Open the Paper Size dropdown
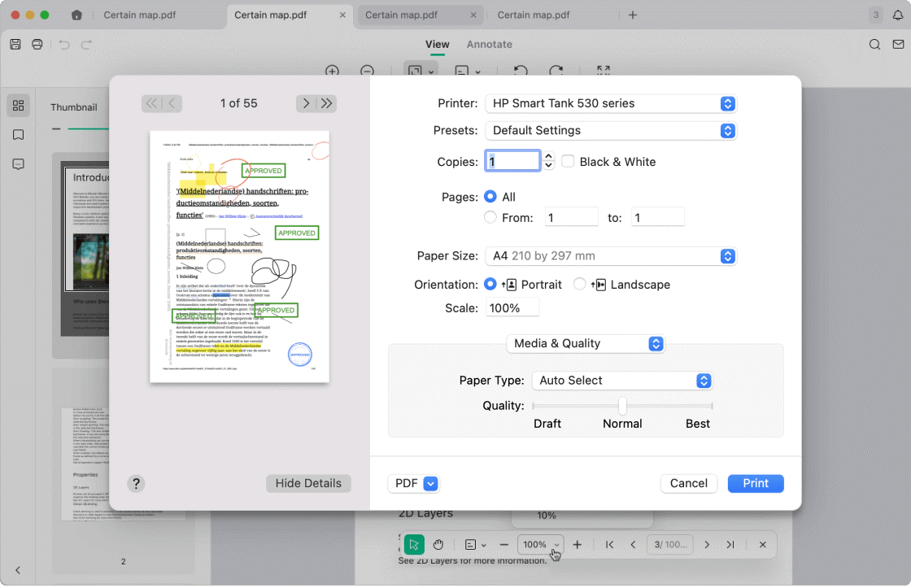Image resolution: width=911 pixels, height=588 pixels. point(611,256)
